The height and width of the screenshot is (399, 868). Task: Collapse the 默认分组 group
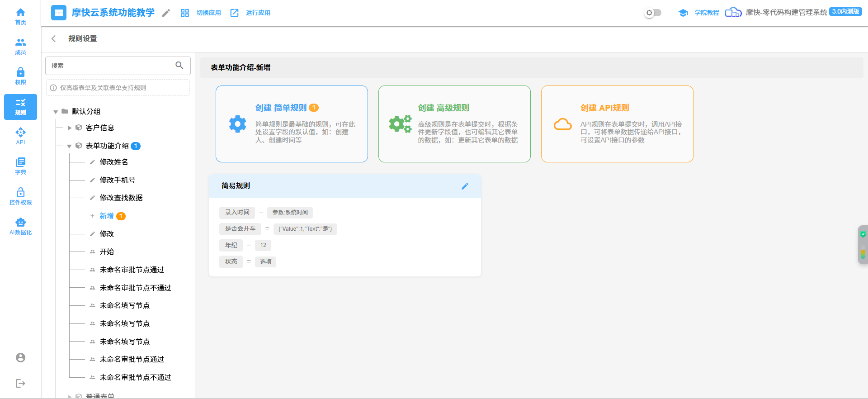click(56, 112)
